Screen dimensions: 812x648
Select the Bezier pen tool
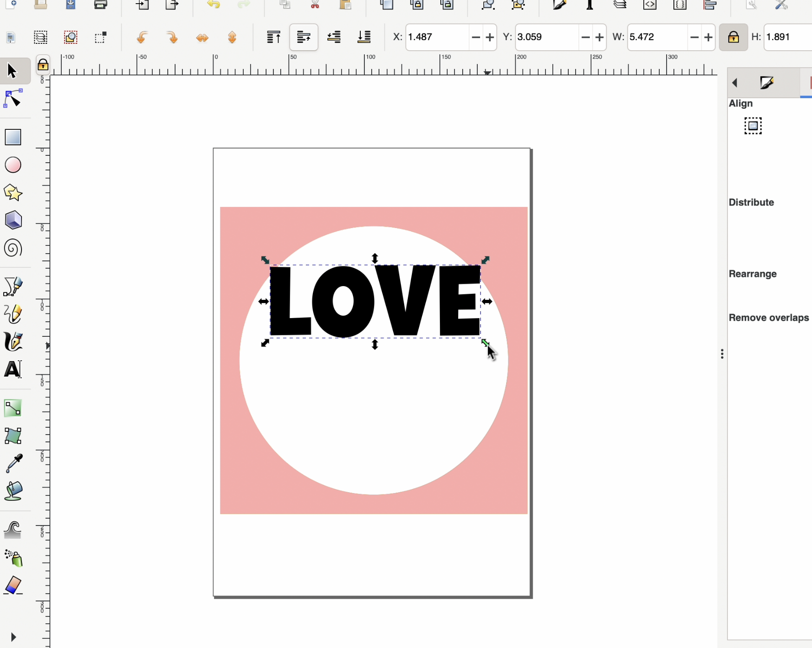pos(13,287)
